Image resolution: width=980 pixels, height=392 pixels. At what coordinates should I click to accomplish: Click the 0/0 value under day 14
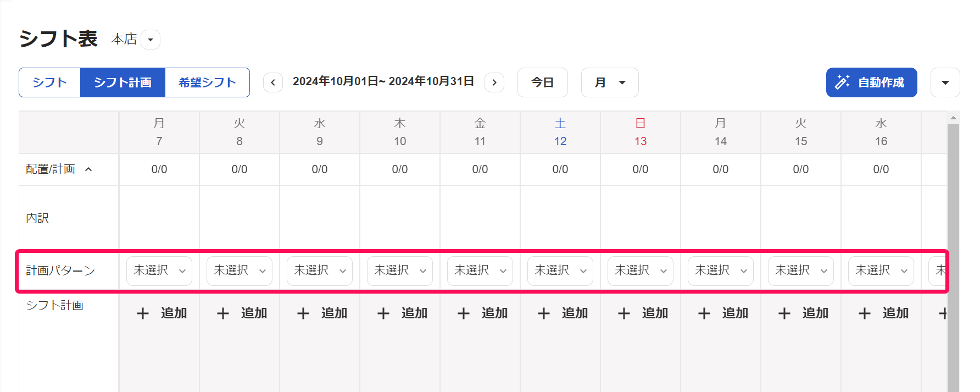721,169
